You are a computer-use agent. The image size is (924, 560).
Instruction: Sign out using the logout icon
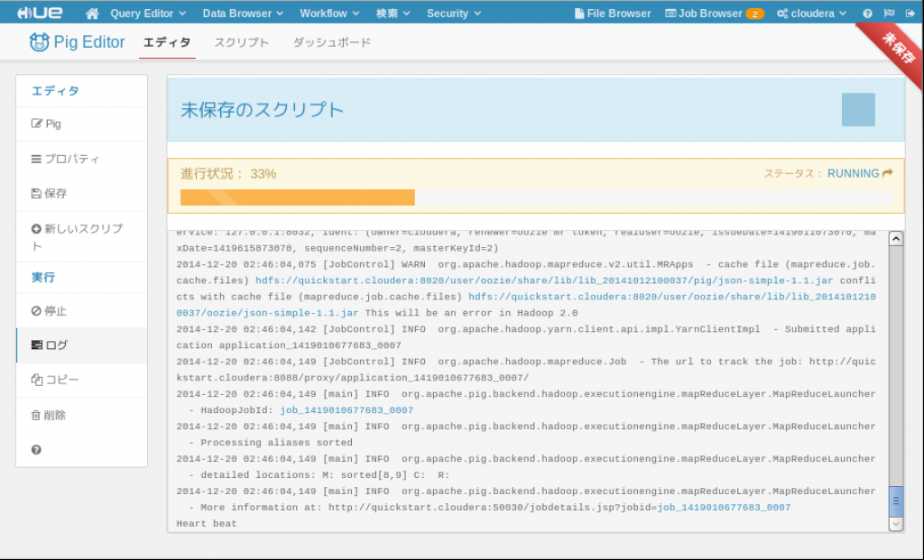pos(910,14)
